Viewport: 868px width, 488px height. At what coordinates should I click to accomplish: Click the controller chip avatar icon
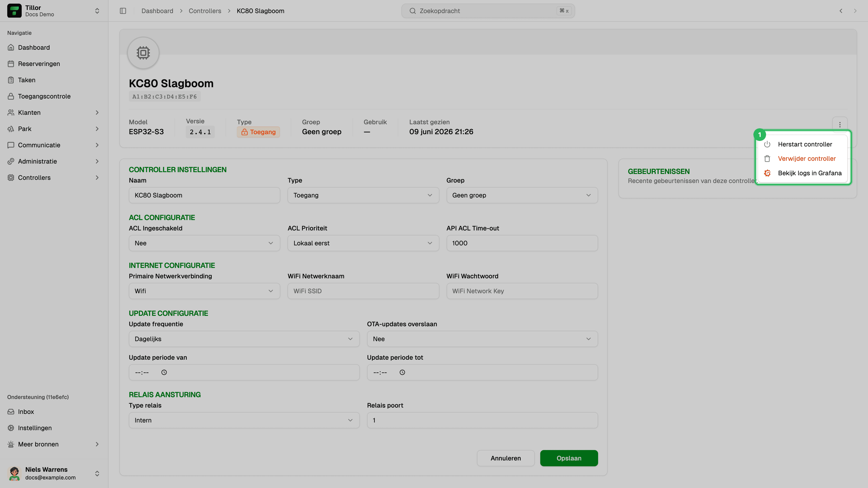pos(143,53)
